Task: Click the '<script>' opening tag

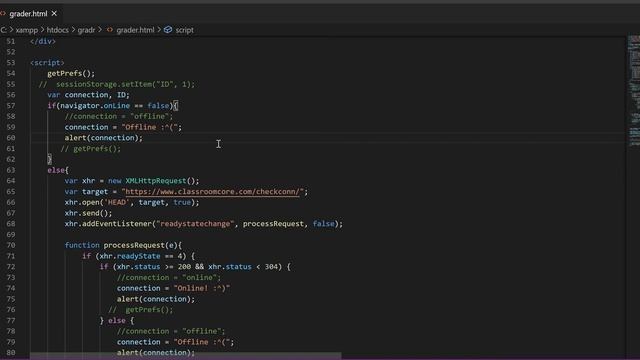Action: [47, 63]
